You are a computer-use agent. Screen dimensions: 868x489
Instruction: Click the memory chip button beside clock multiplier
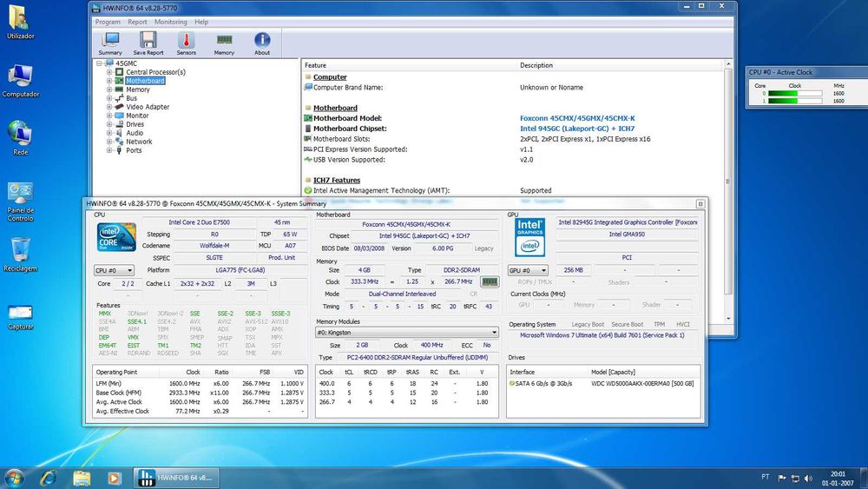click(x=490, y=282)
